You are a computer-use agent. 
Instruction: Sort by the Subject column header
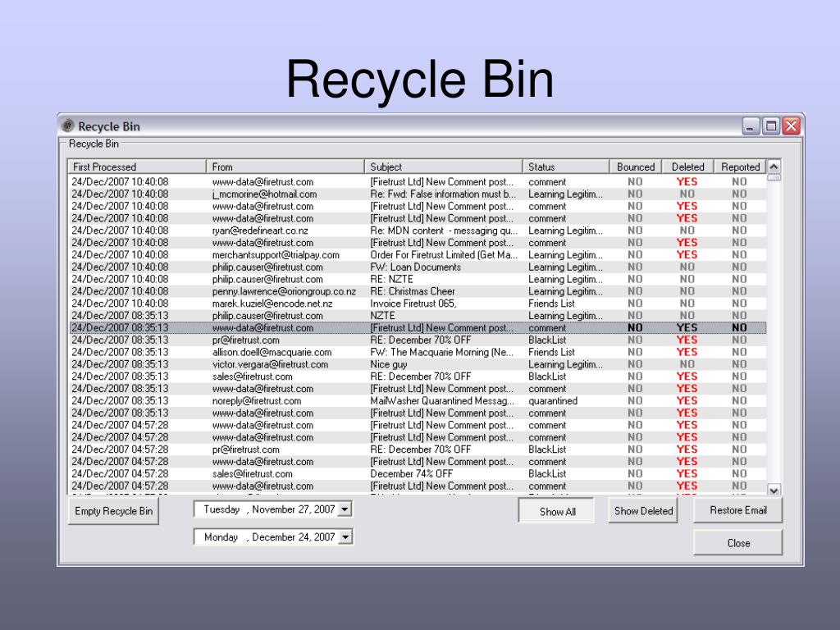pos(444,167)
